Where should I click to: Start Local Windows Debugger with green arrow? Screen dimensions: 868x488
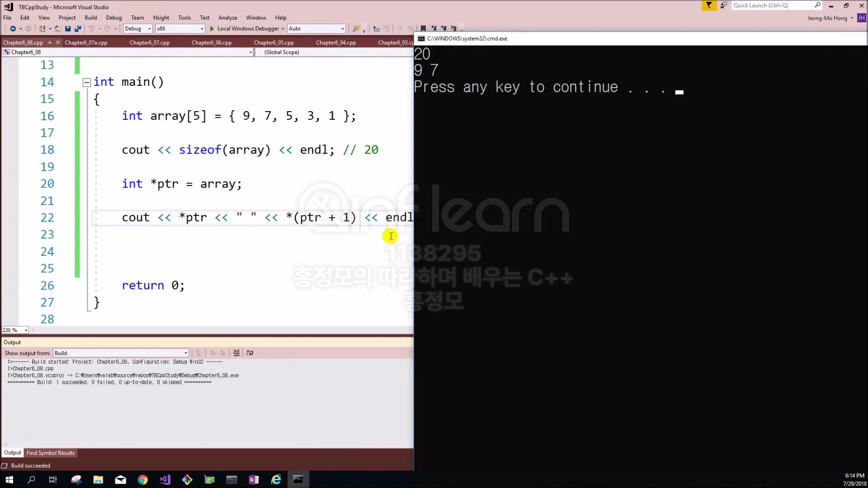coord(212,28)
